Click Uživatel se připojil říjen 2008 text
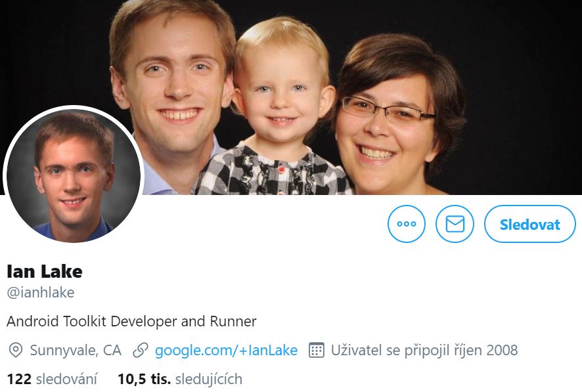This screenshot has width=582, height=392. [x=424, y=350]
